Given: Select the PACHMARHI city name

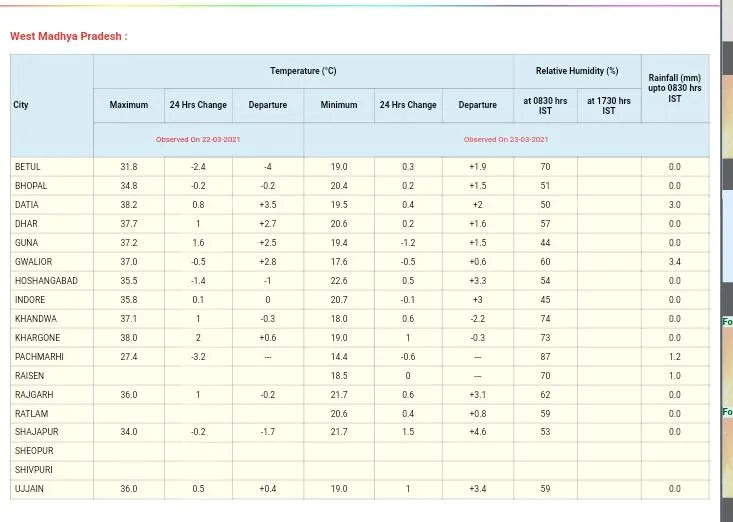Looking at the screenshot, I should pos(39,357).
